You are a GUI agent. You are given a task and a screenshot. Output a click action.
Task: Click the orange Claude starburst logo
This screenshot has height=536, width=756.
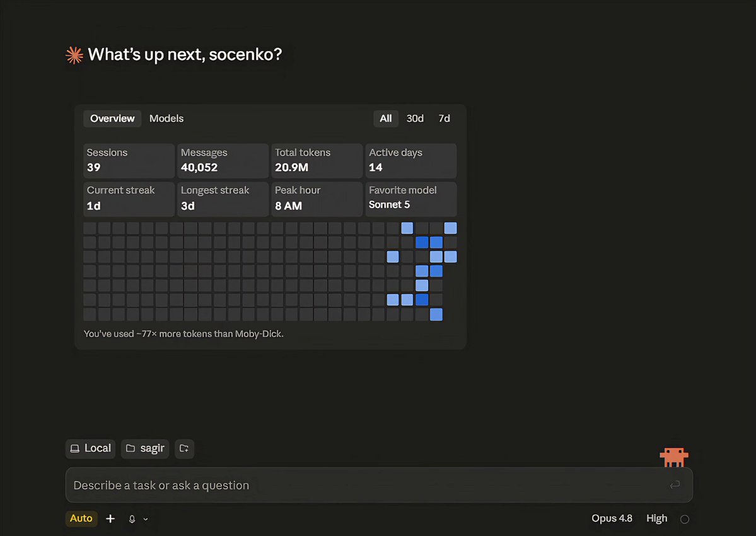74,55
